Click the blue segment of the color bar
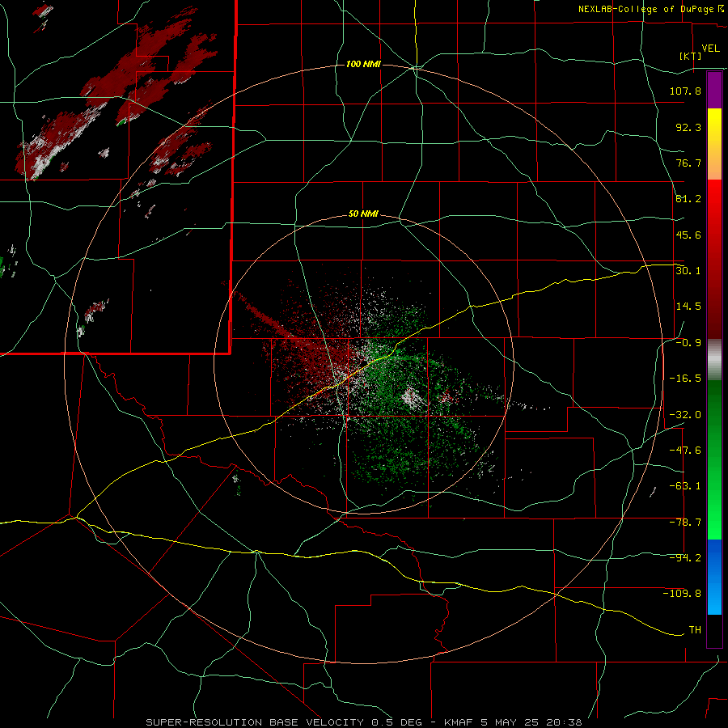The image size is (728, 728). pos(714,577)
